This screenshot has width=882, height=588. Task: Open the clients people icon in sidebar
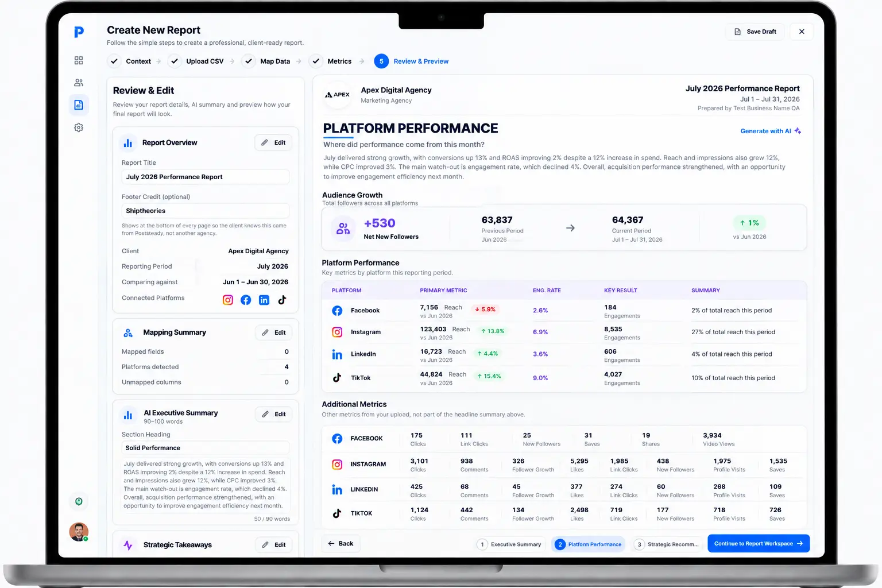[79, 83]
